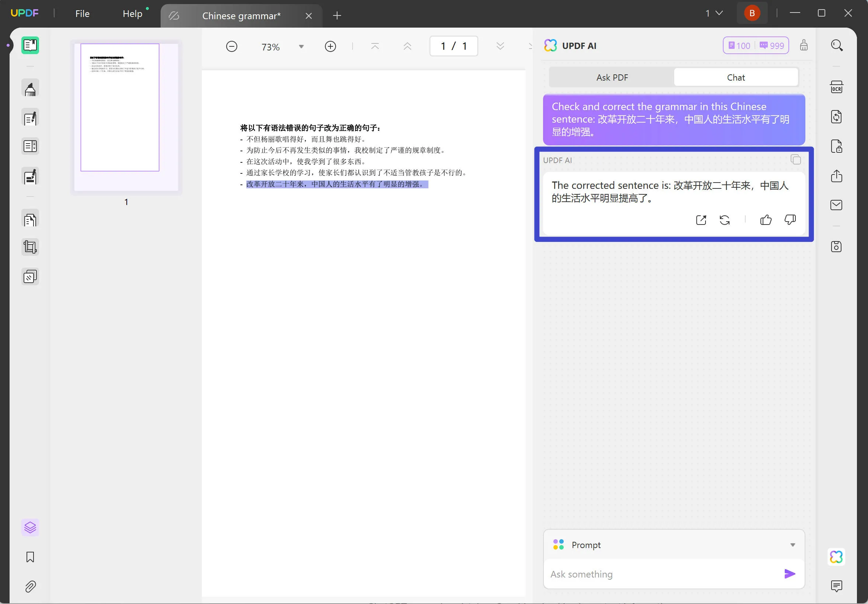Click the organize pages icon
868x604 pixels.
click(30, 219)
